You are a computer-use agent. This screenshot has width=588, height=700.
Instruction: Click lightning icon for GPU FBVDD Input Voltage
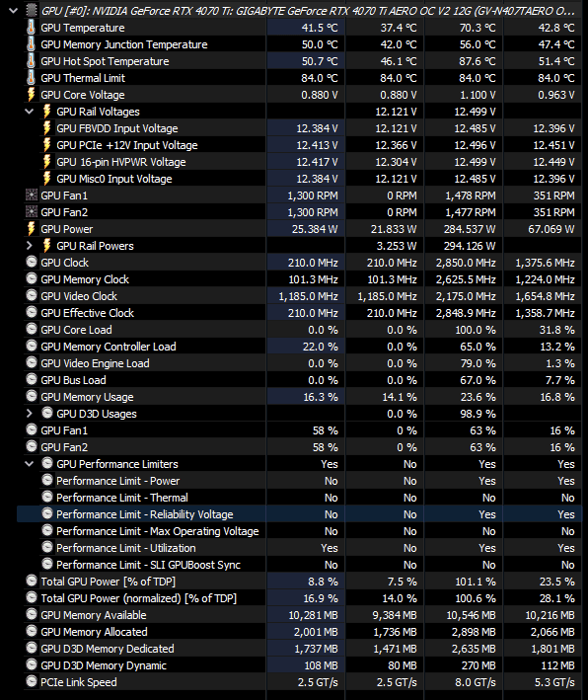(46, 128)
